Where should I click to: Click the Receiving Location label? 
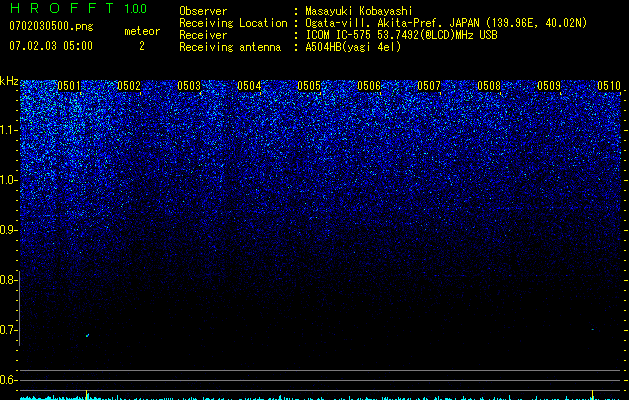(233, 23)
